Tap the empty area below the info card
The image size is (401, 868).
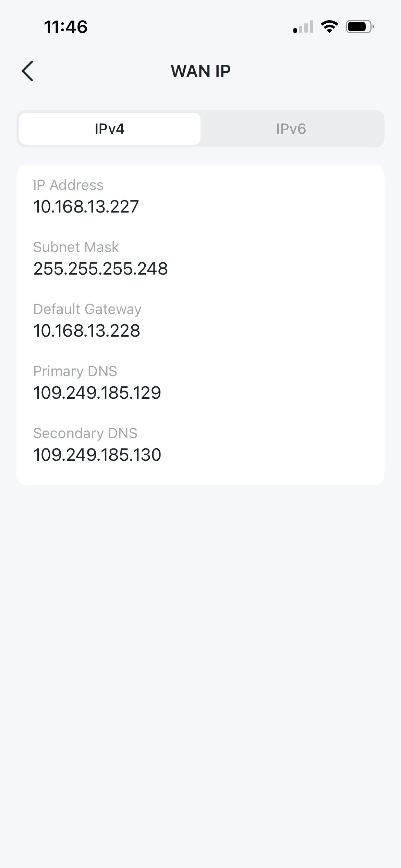[x=200, y=651]
